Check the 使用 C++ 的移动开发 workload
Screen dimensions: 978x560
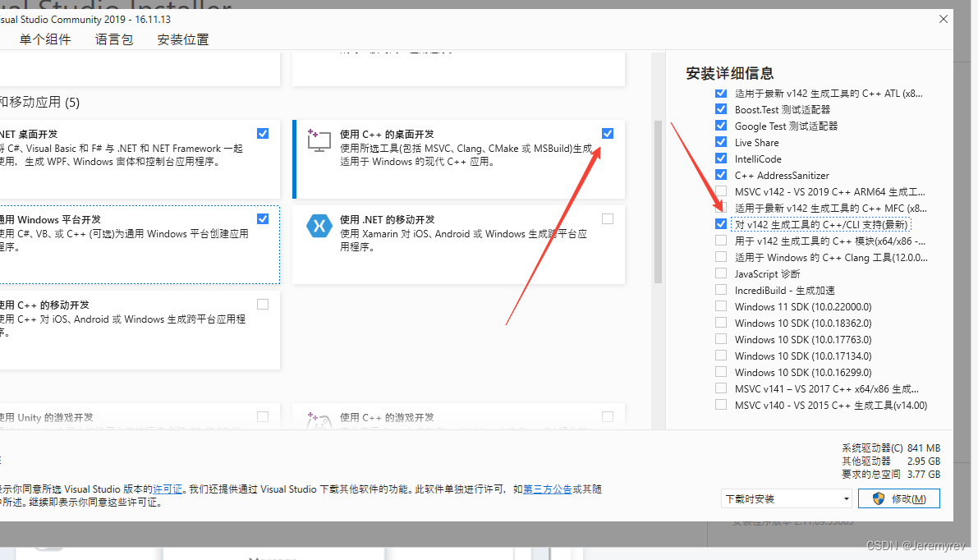(263, 305)
